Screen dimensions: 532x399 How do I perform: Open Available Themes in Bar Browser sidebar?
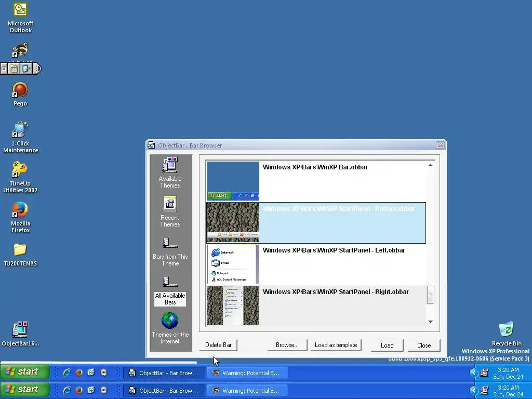tap(170, 172)
